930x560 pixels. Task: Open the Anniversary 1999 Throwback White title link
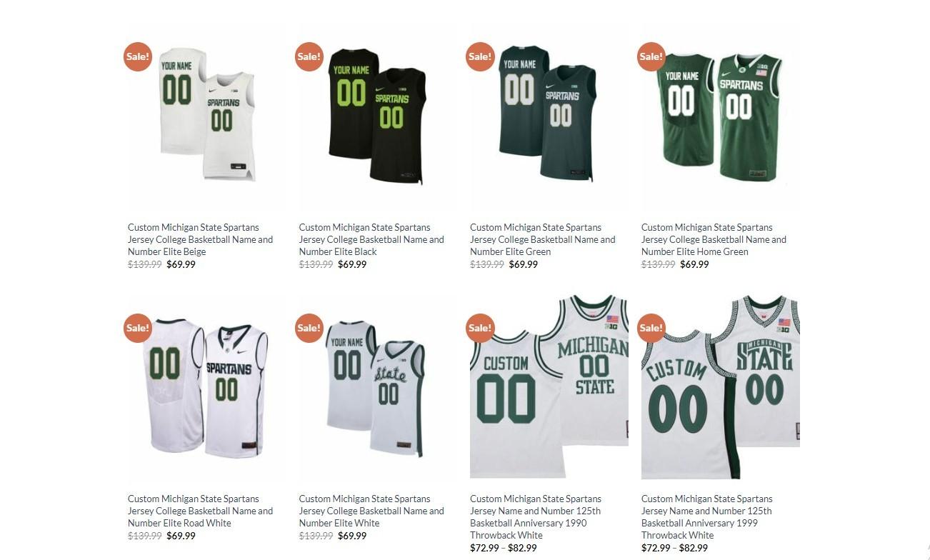pos(707,516)
